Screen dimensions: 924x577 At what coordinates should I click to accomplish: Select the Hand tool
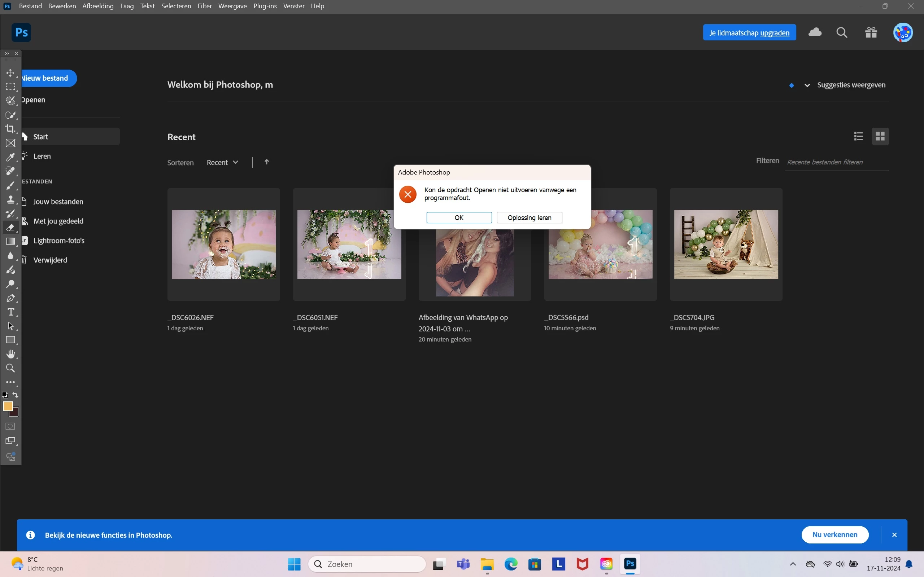click(10, 354)
